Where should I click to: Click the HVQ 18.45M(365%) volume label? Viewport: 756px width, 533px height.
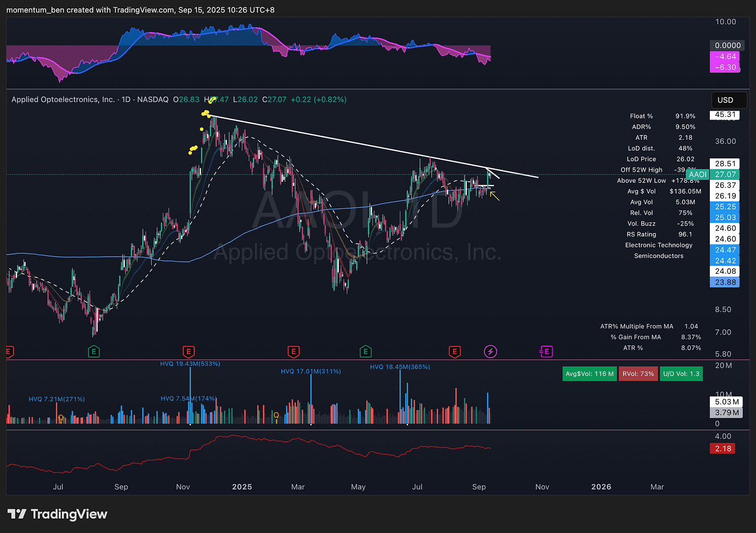coord(400,367)
